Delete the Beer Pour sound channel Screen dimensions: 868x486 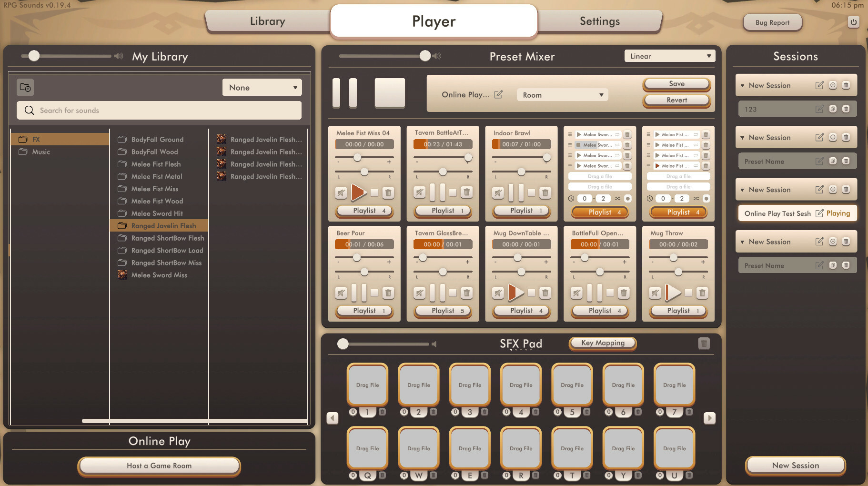(389, 293)
